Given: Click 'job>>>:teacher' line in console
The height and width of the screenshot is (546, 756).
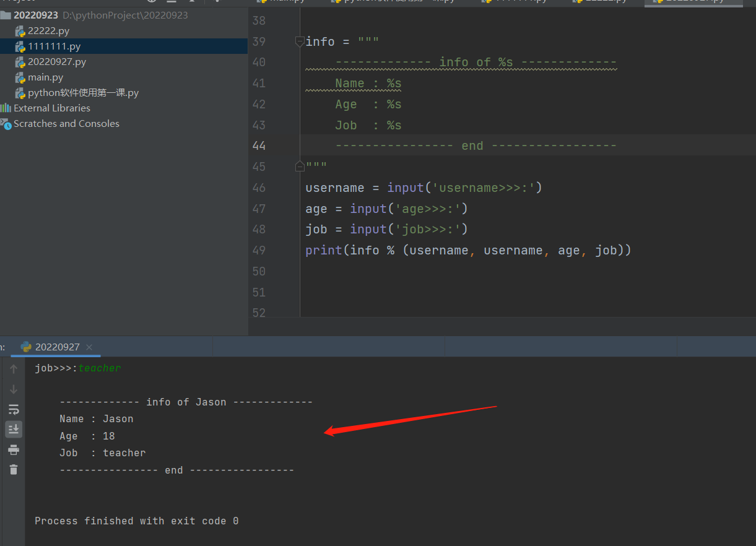Looking at the screenshot, I should pyautogui.click(x=78, y=368).
